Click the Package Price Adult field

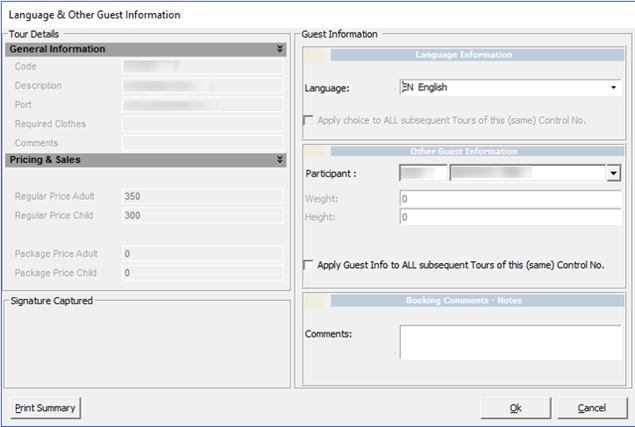tap(202, 254)
